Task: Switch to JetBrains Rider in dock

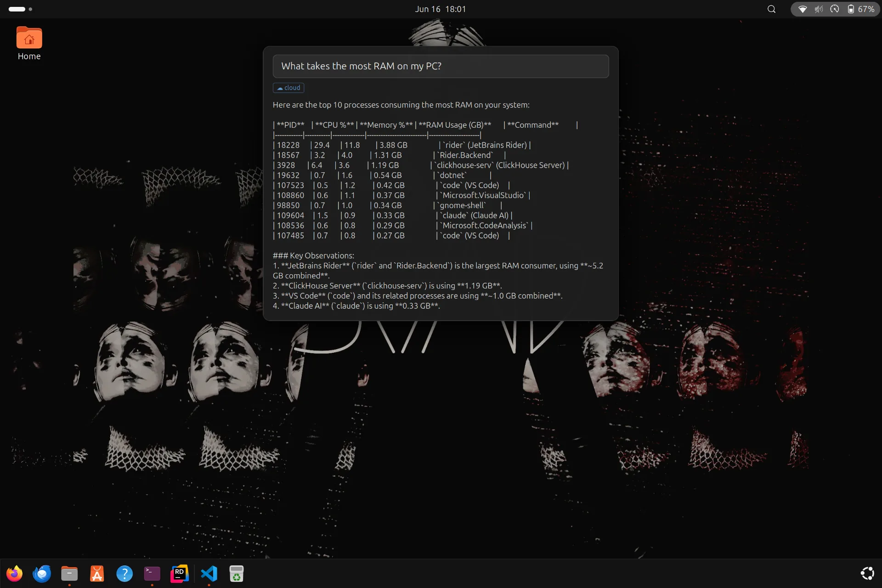Action: (180, 573)
